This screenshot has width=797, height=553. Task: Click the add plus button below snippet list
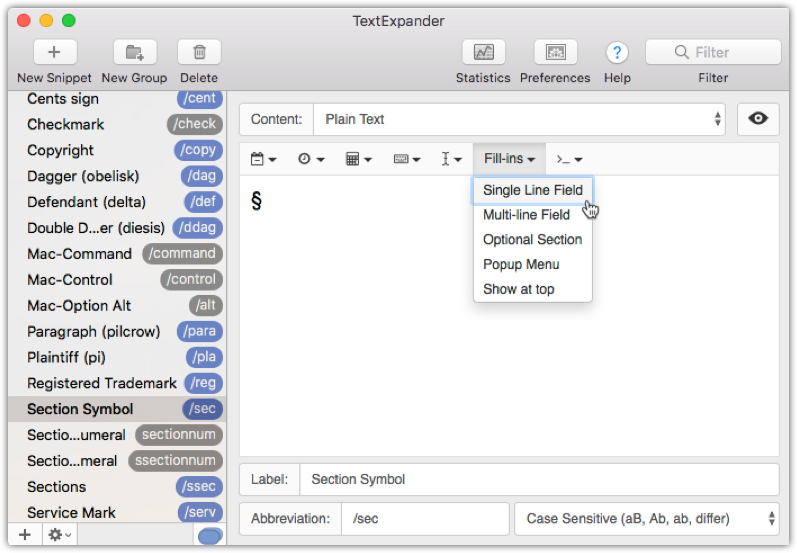tap(25, 535)
